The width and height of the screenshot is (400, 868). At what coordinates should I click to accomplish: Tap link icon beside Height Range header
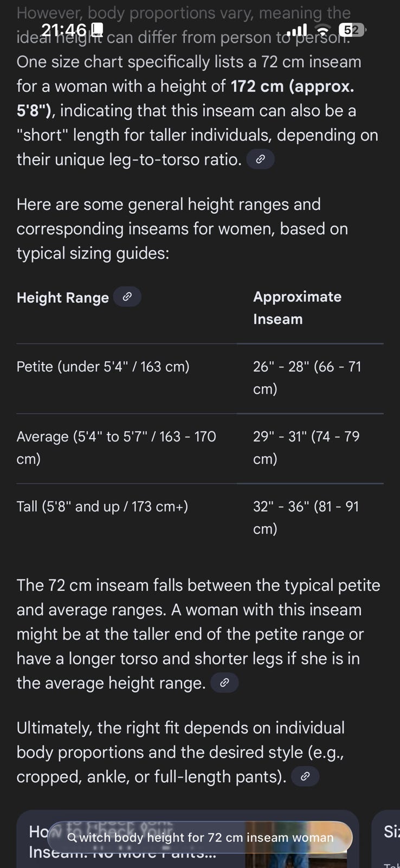(x=127, y=297)
